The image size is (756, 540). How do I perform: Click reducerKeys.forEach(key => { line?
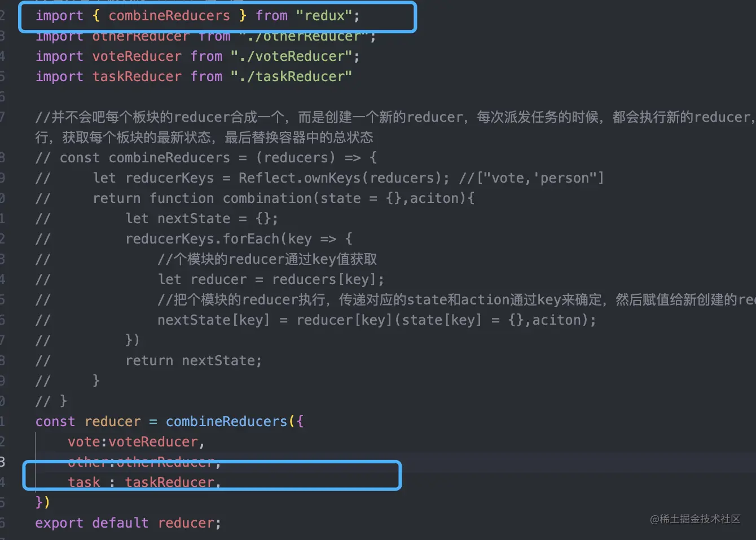click(x=239, y=239)
